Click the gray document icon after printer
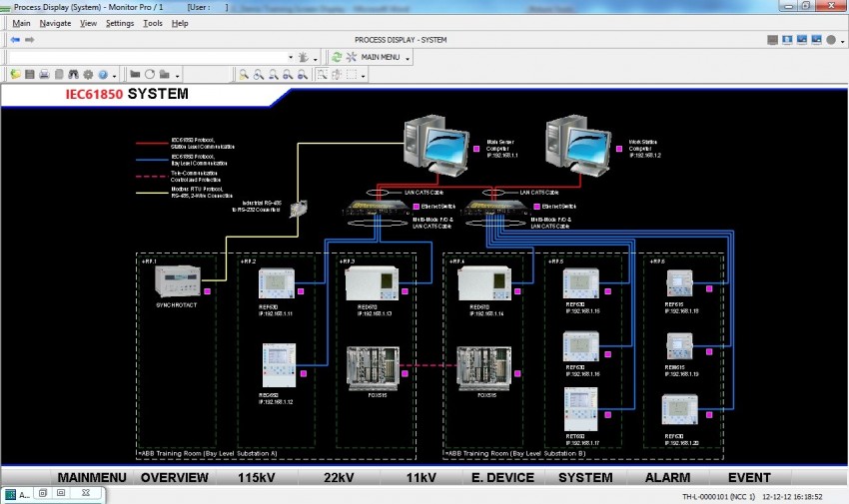Image resolution: width=849 pixels, height=504 pixels. (59, 74)
